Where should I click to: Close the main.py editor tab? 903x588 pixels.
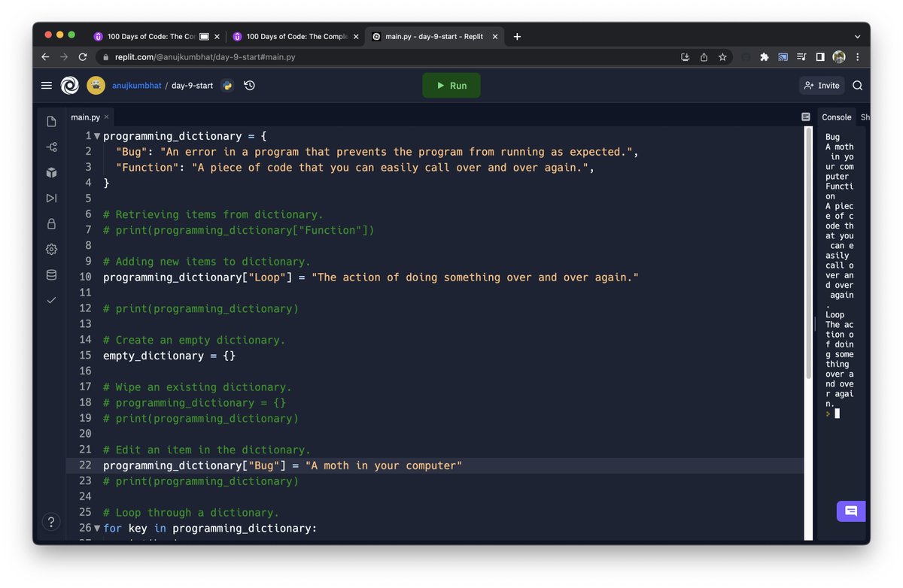tap(107, 117)
